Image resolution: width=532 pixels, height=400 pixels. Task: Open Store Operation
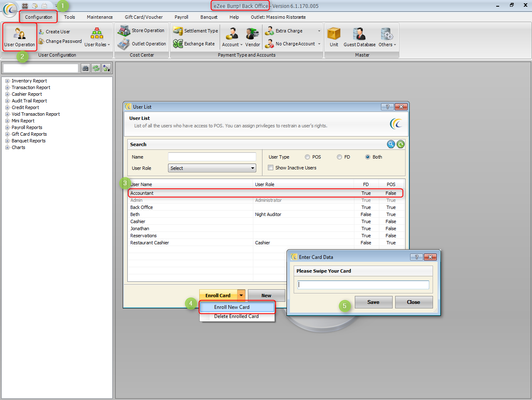point(141,30)
